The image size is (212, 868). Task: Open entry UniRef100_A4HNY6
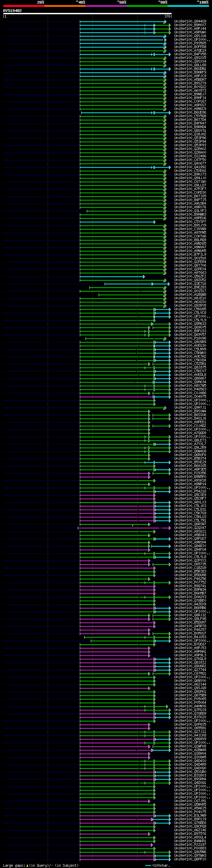[190, 706]
